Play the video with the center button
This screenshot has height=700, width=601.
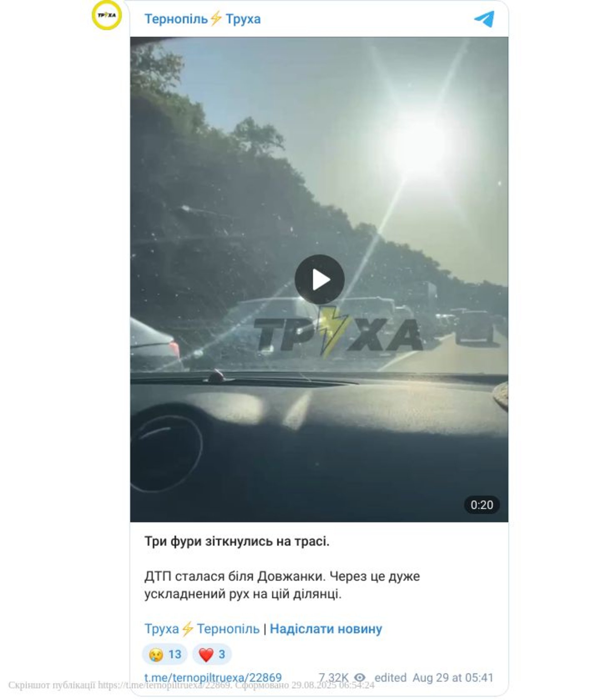(319, 279)
